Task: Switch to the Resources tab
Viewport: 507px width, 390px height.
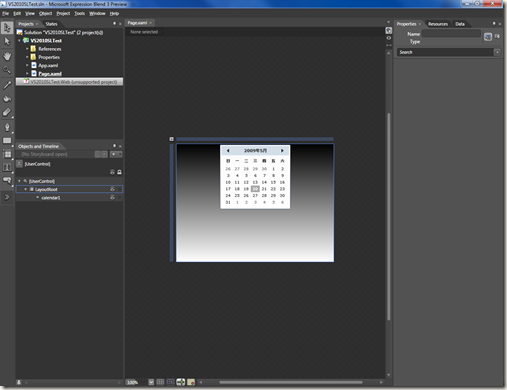Action: 438,24
